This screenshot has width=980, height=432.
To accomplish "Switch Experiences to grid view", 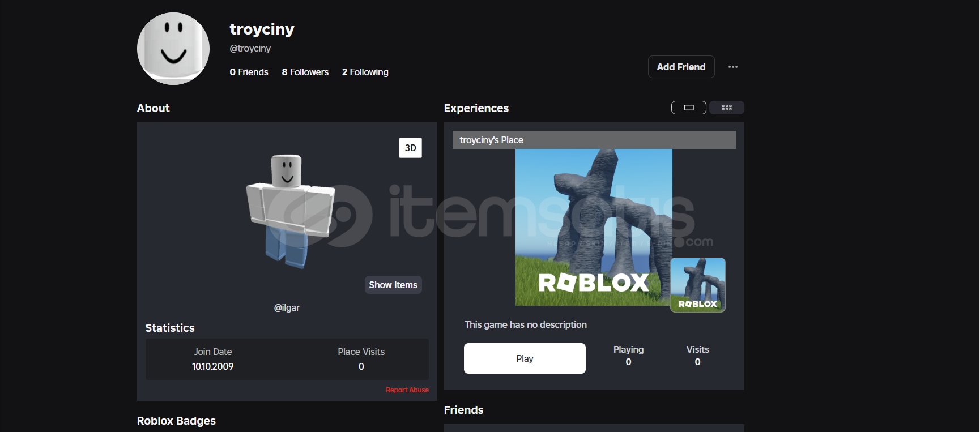I will click(x=727, y=108).
